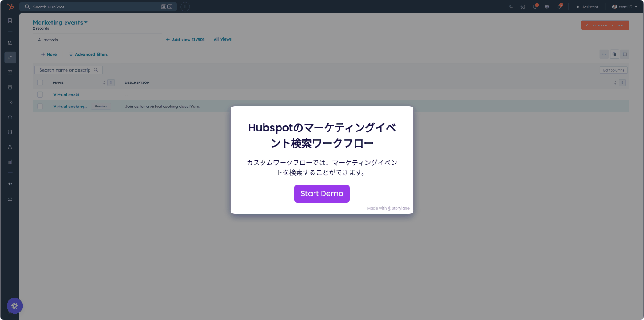The height and width of the screenshot is (320, 644).
Task: Click the "2 records" count text
Action: pyautogui.click(x=41, y=29)
